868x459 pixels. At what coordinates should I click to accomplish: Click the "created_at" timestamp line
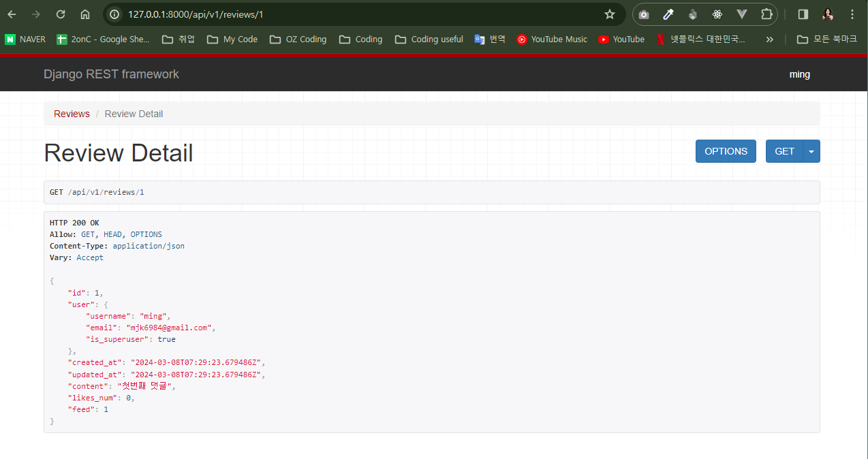point(166,362)
